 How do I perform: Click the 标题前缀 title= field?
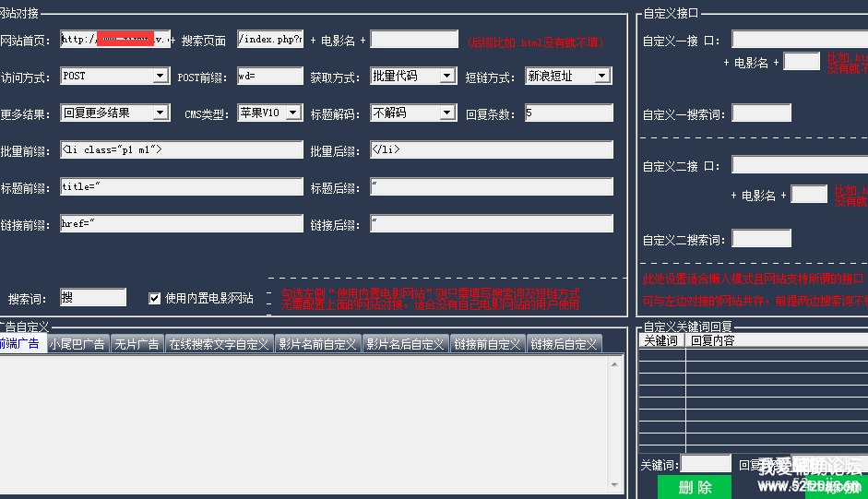182,186
